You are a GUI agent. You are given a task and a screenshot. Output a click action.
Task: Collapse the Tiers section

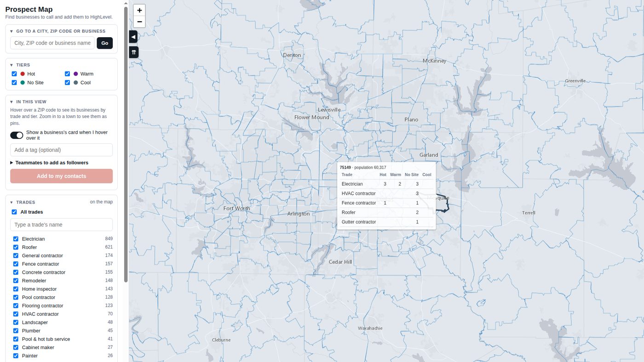(x=20, y=65)
